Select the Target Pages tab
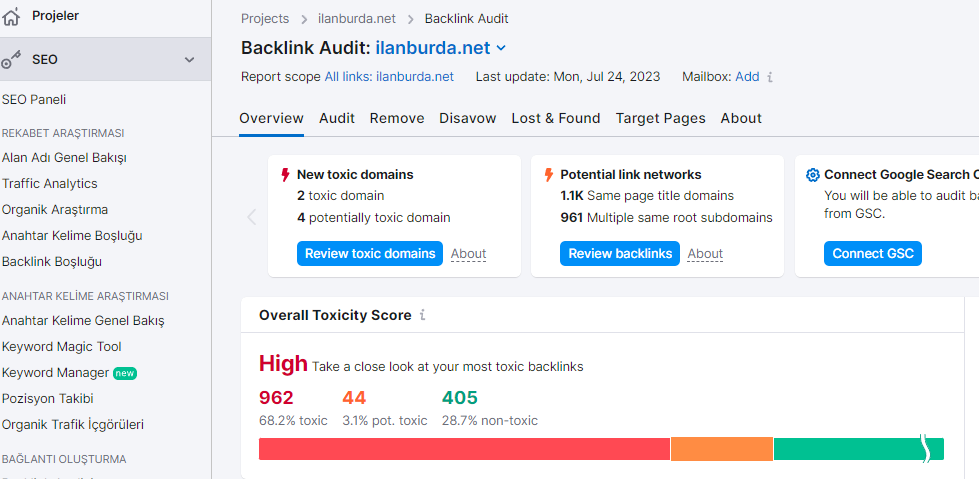 tap(661, 118)
